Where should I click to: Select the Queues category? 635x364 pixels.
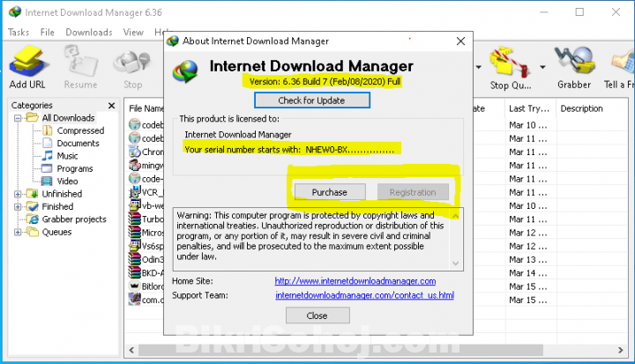tap(56, 232)
